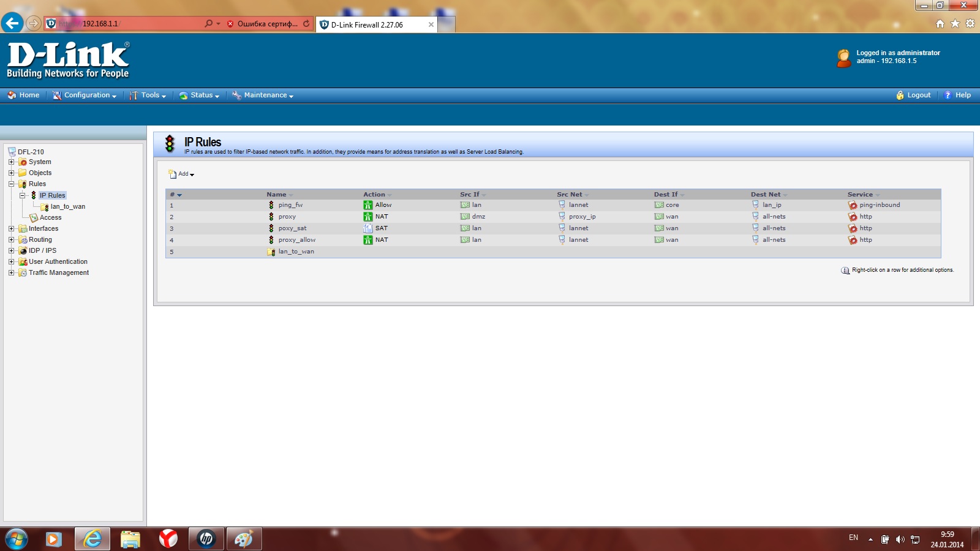
Task: Click the IP Rules traffic light header icon
Action: [x=170, y=144]
